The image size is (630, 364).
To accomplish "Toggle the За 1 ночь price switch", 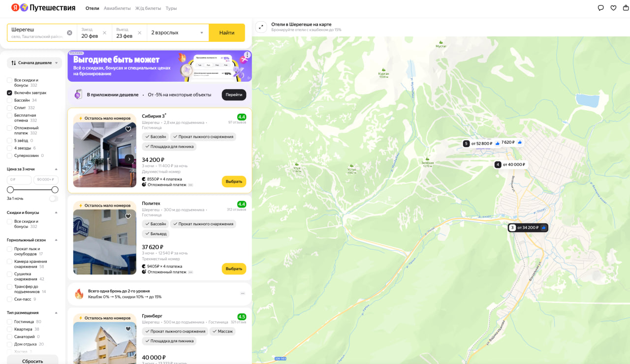I will click(53, 199).
